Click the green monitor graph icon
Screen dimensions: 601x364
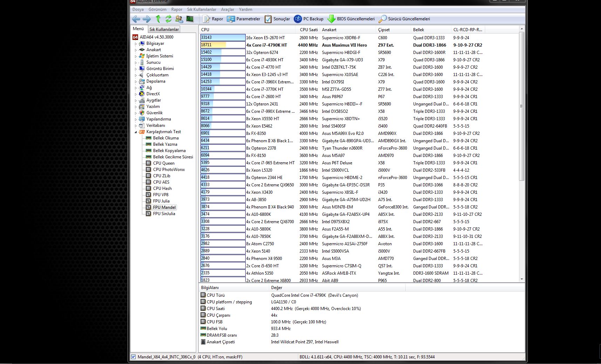tap(190, 19)
